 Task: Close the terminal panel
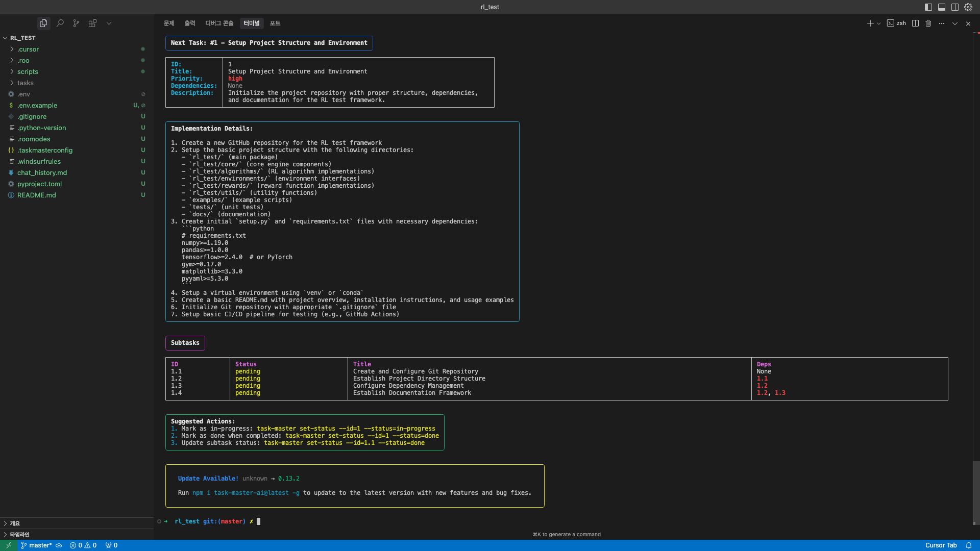point(968,23)
